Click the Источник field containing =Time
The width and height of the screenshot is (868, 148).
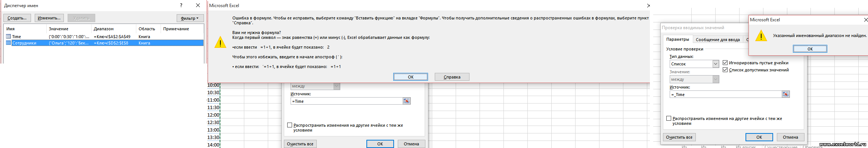click(x=347, y=101)
